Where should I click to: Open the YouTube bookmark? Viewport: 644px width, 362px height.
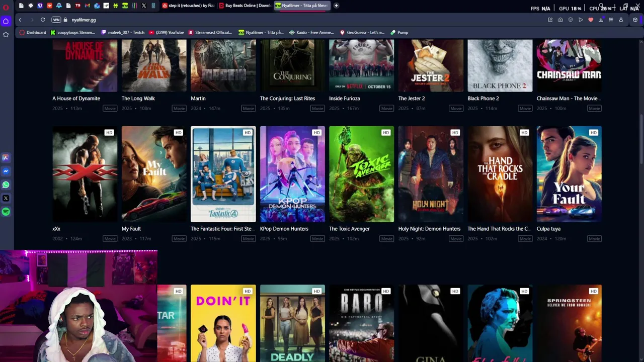pyautogui.click(x=166, y=32)
